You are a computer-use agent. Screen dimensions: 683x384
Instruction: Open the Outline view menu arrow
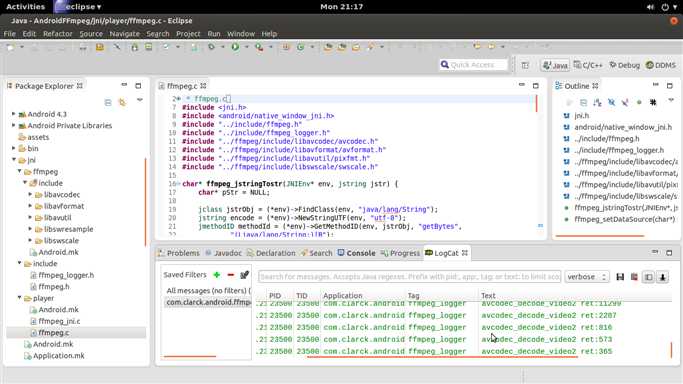point(671,100)
